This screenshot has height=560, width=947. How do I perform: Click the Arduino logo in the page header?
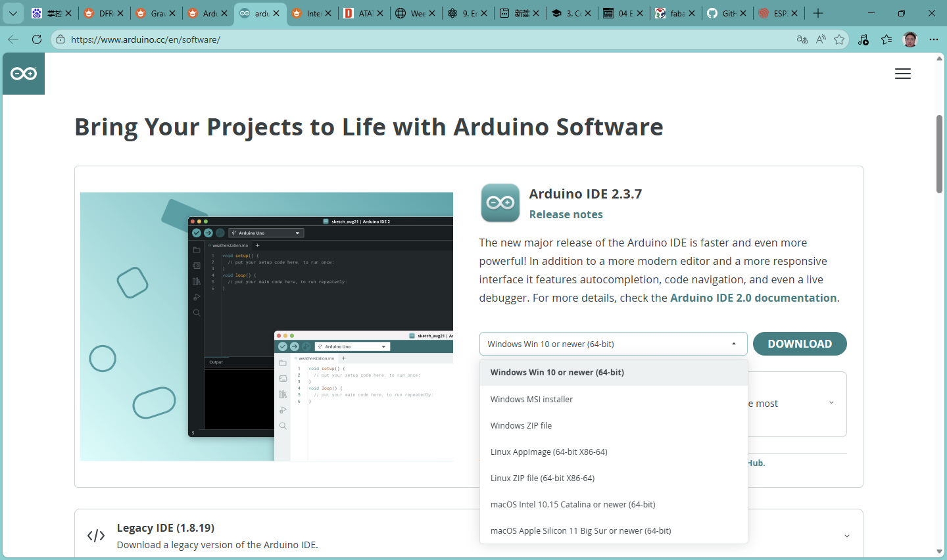[x=24, y=74]
